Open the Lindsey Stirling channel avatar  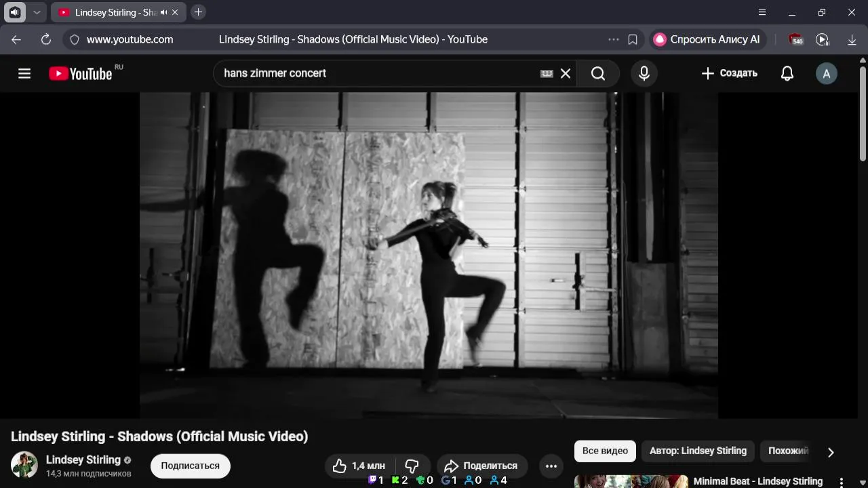(24, 465)
